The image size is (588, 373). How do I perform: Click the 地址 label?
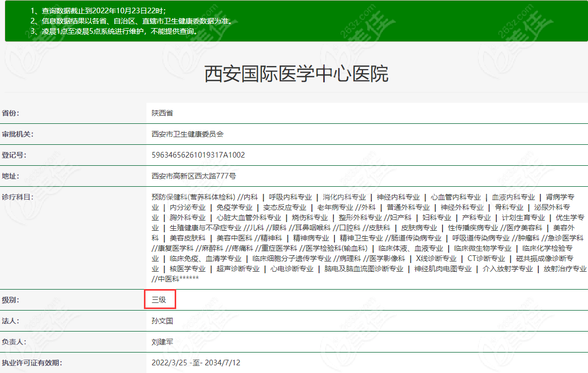point(10,176)
